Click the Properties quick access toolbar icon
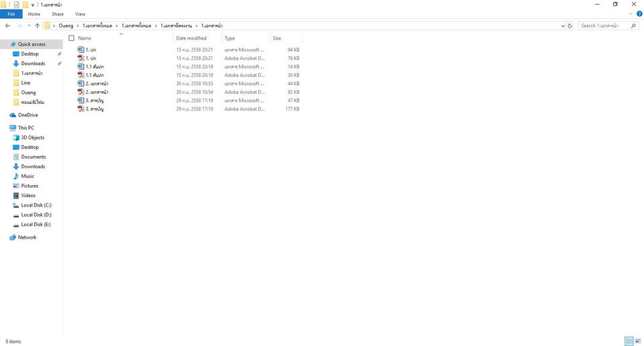The width and height of the screenshot is (644, 346). pyautogui.click(x=16, y=5)
